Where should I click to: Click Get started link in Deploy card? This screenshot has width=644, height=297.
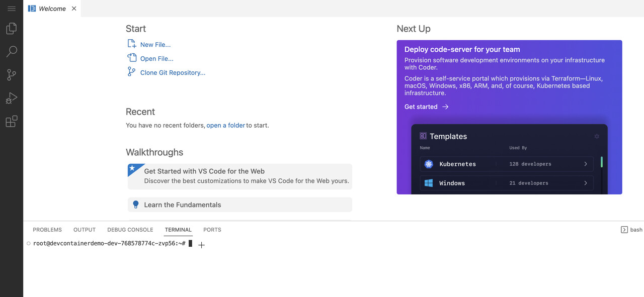(x=426, y=107)
